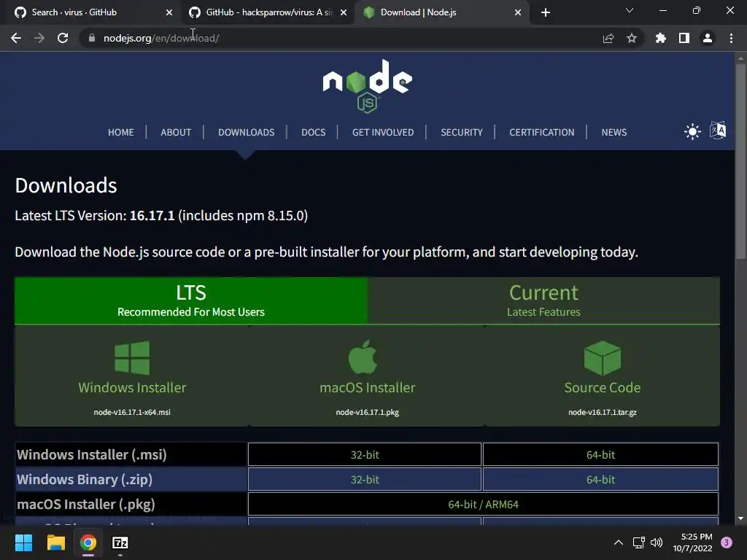The width and height of the screenshot is (747, 560).
Task: Click the scrollbar up arrow
Action: (740, 58)
